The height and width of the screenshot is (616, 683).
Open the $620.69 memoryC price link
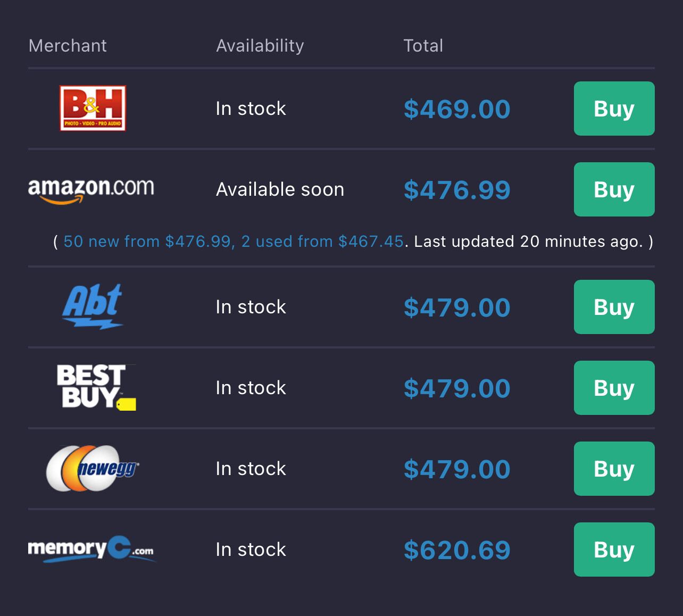(x=456, y=550)
